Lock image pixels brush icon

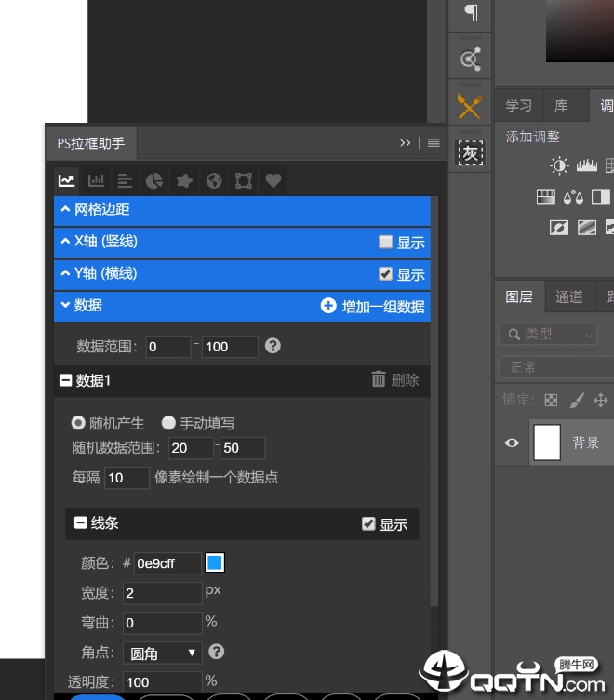point(577,400)
